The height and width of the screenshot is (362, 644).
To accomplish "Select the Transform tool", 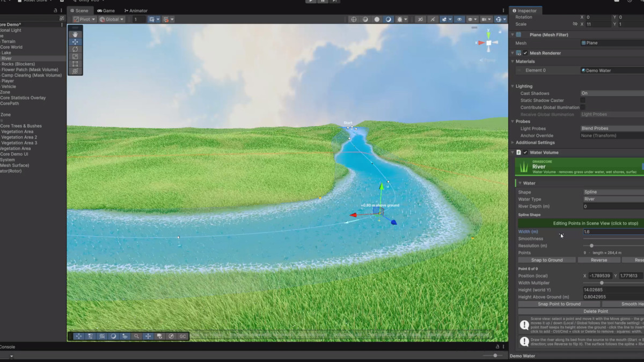I will [x=75, y=71].
